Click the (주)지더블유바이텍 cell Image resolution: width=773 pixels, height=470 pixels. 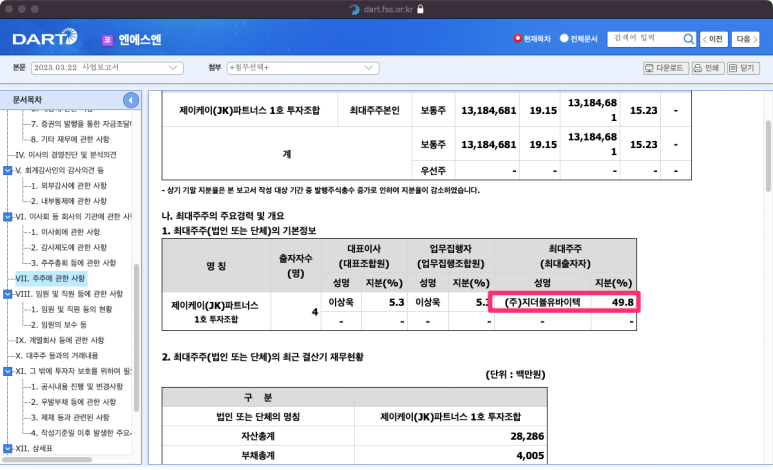pyautogui.click(x=542, y=302)
